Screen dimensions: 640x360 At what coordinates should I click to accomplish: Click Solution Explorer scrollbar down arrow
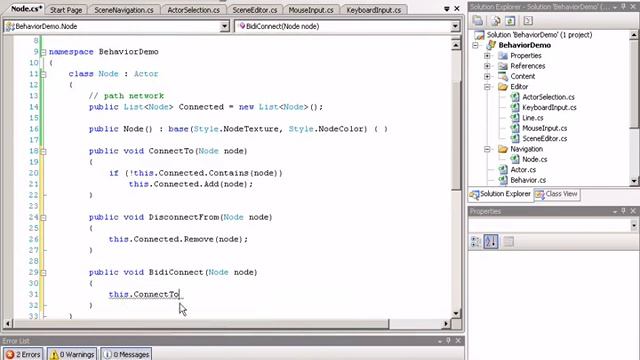coord(634,181)
